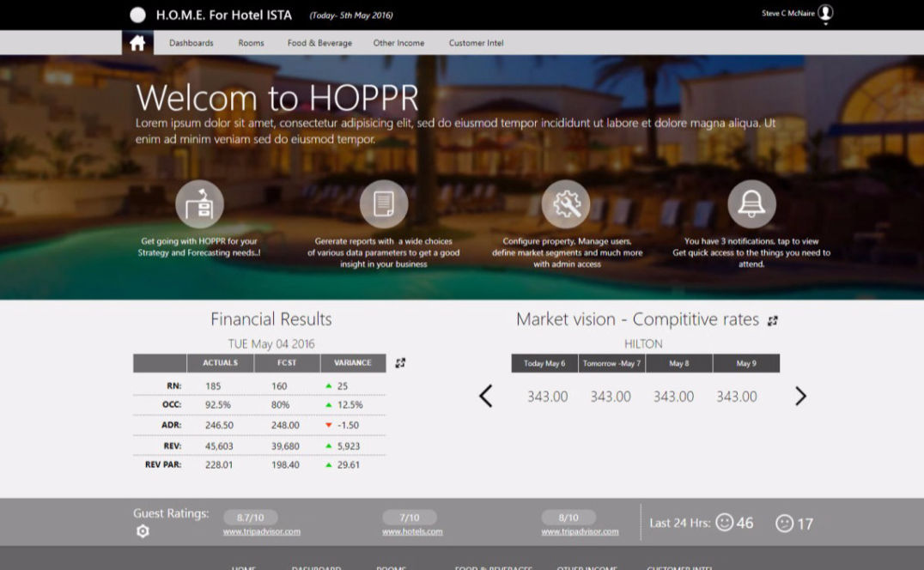Click the happy guest count 46

click(x=745, y=523)
